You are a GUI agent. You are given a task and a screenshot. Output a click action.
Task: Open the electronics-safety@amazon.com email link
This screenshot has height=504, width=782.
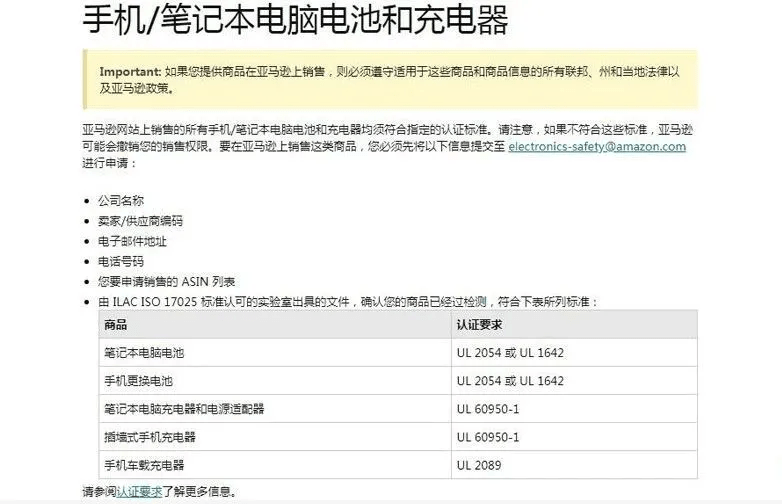click(597, 147)
